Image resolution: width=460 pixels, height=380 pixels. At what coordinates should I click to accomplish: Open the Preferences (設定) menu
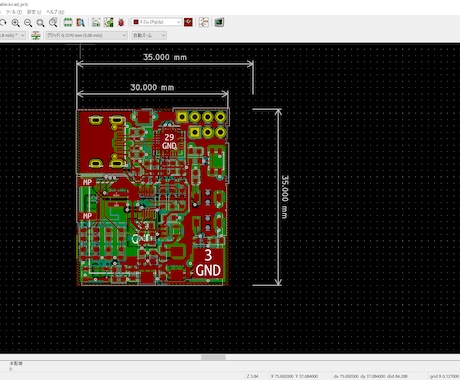click(x=34, y=12)
